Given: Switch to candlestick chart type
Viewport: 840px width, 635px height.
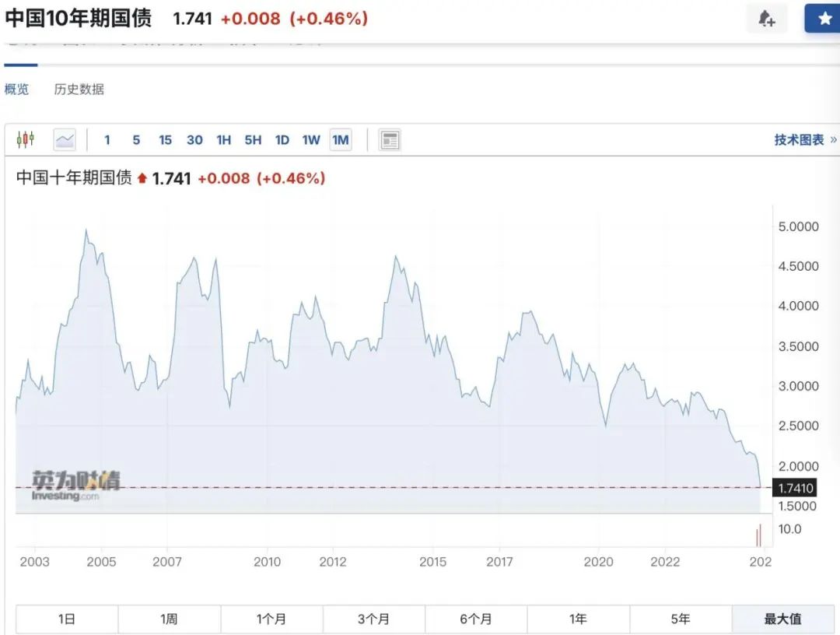Looking at the screenshot, I should tap(25, 140).
